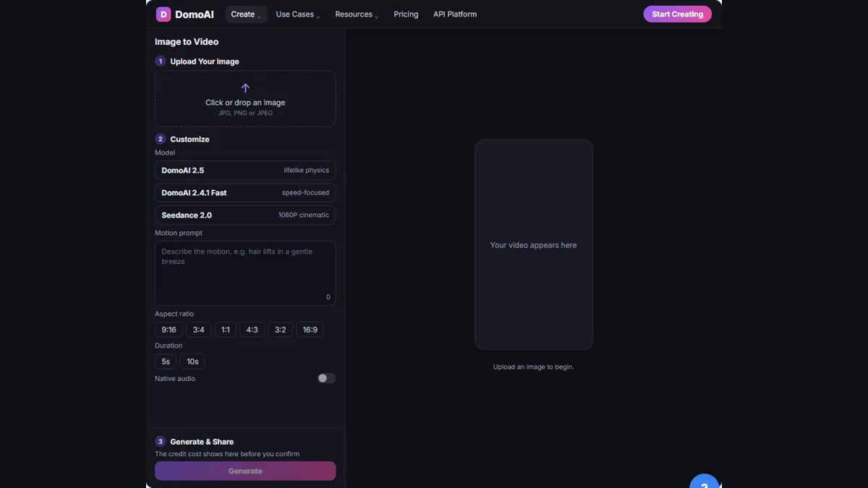Click the 'JPG, PNG or JPEG' hint
Image resolution: width=868 pixels, height=488 pixels.
coord(245,114)
